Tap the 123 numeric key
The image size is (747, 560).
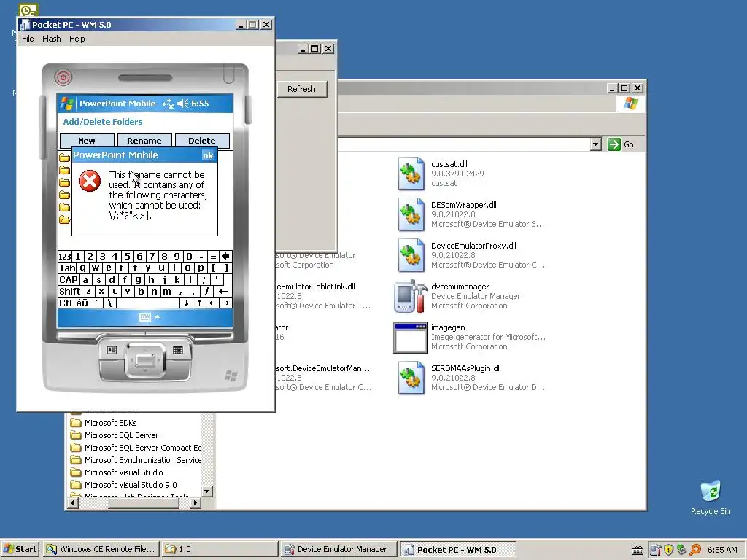click(64, 256)
